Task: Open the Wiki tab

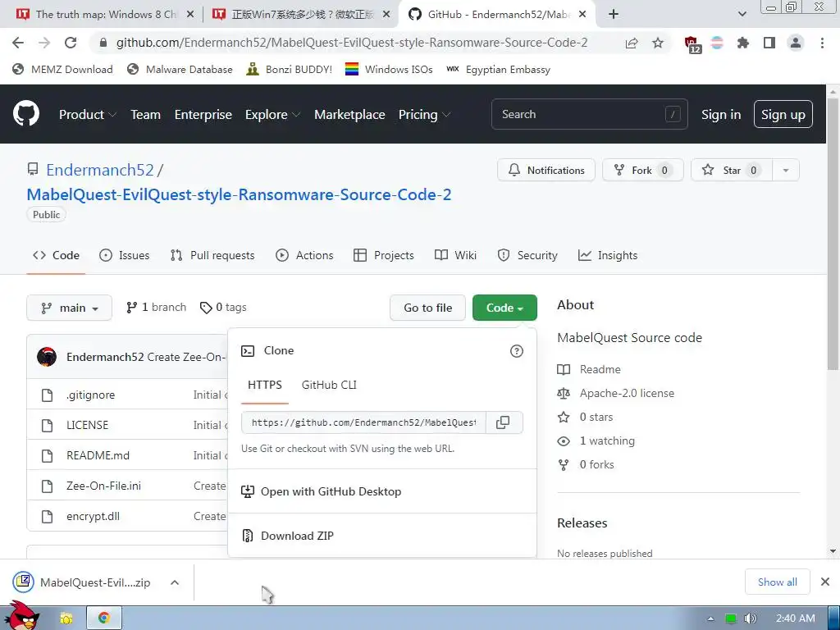Action: point(455,256)
